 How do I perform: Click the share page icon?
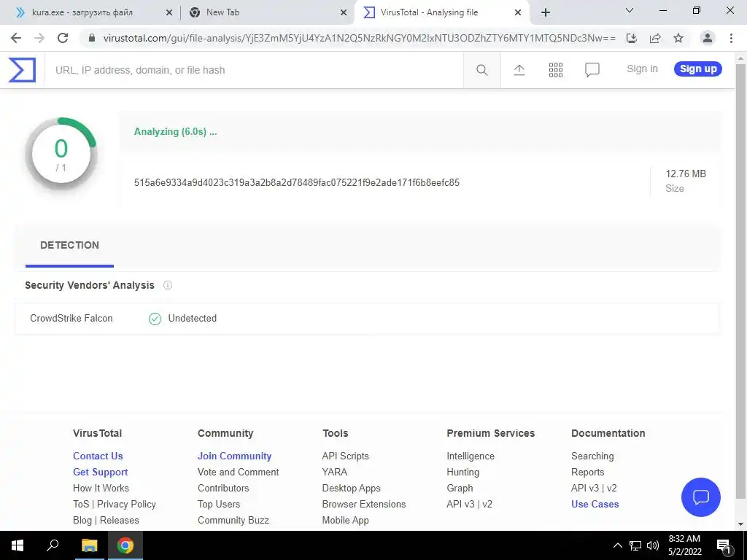pyautogui.click(x=655, y=38)
